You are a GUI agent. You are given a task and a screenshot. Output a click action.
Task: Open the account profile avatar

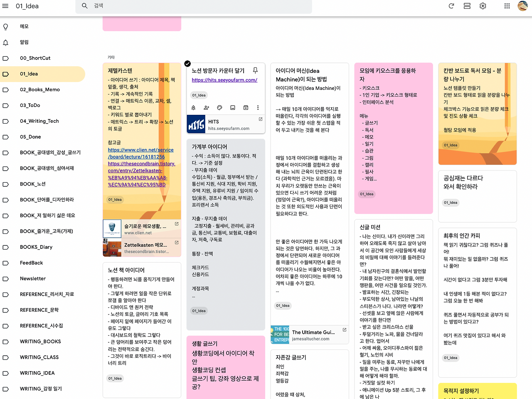pyautogui.click(x=523, y=6)
